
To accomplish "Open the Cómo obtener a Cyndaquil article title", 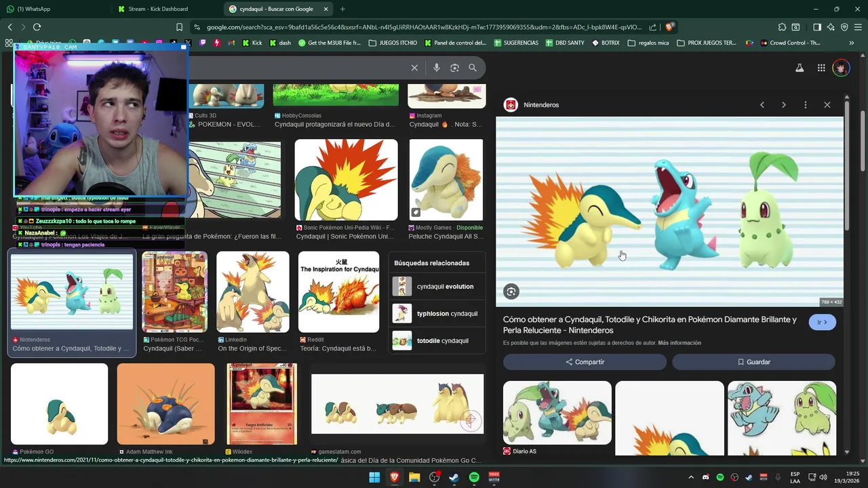I will coord(650,325).
